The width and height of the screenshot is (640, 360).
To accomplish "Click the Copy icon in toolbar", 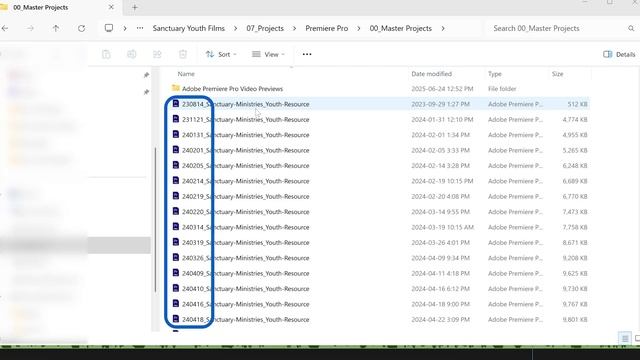I will 106,54.
